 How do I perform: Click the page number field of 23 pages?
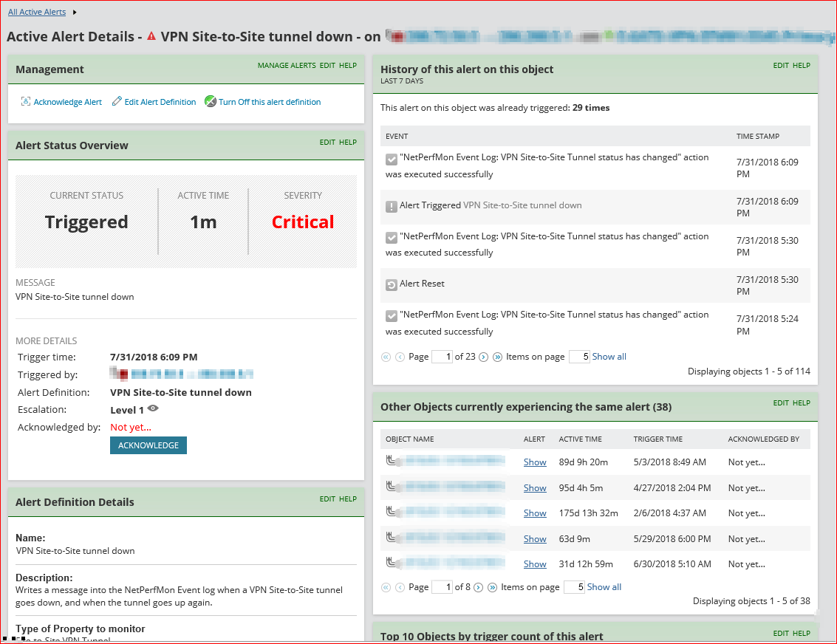[442, 357]
